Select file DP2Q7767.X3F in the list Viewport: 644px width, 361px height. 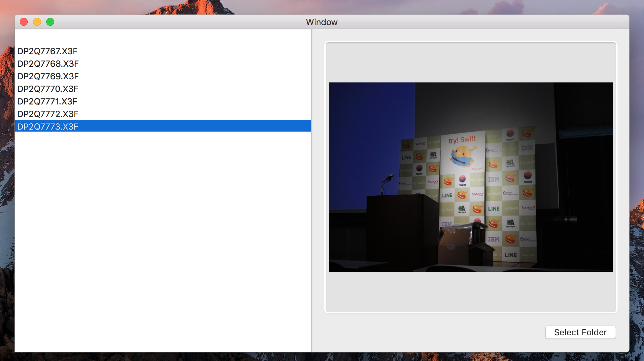click(x=47, y=51)
